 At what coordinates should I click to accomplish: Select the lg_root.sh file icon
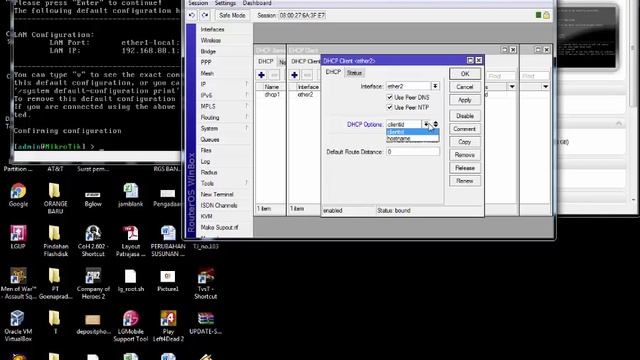pos(130,276)
